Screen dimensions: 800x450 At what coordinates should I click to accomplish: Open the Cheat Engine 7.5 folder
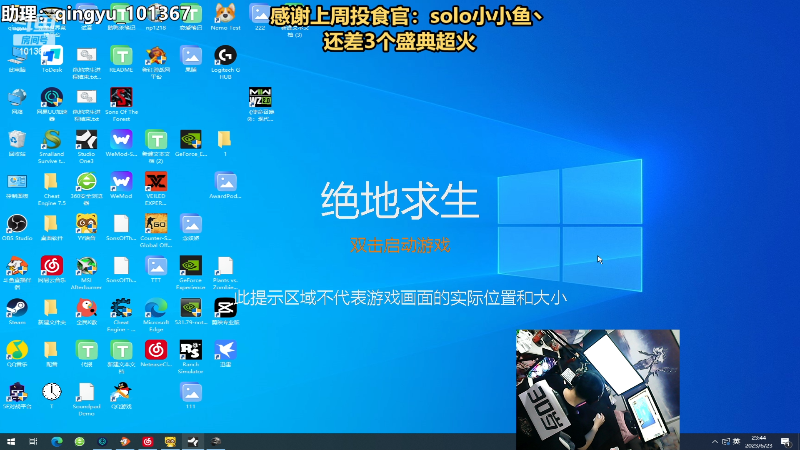pos(52,189)
